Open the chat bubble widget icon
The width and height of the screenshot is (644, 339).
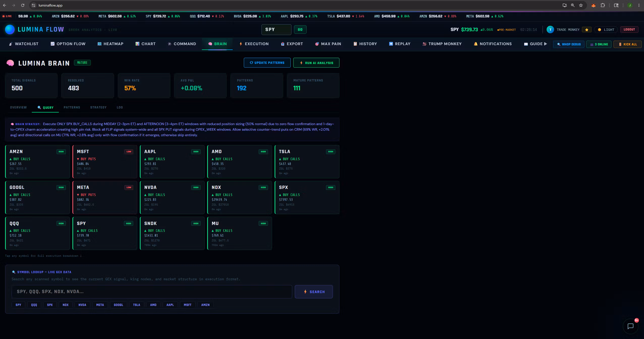[x=630, y=326]
